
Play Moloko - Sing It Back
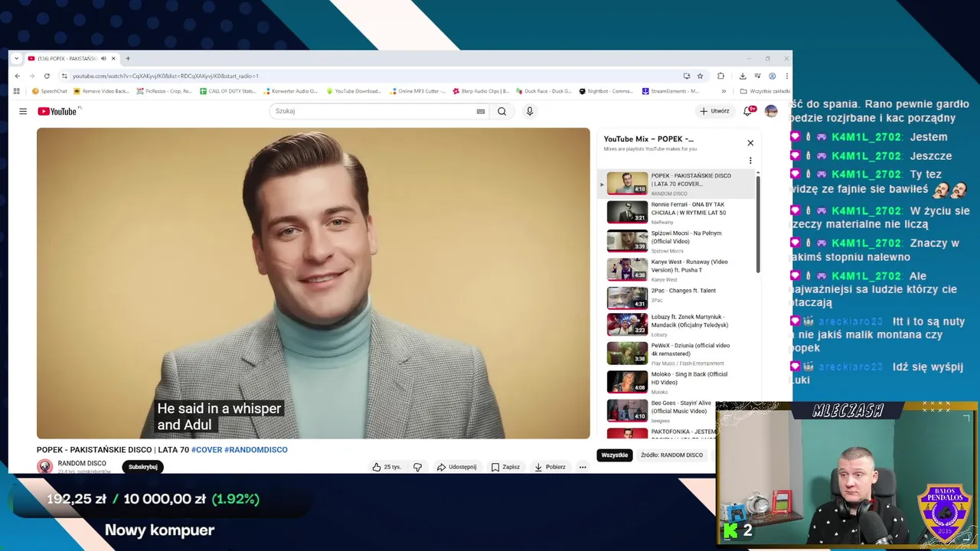[x=677, y=382]
